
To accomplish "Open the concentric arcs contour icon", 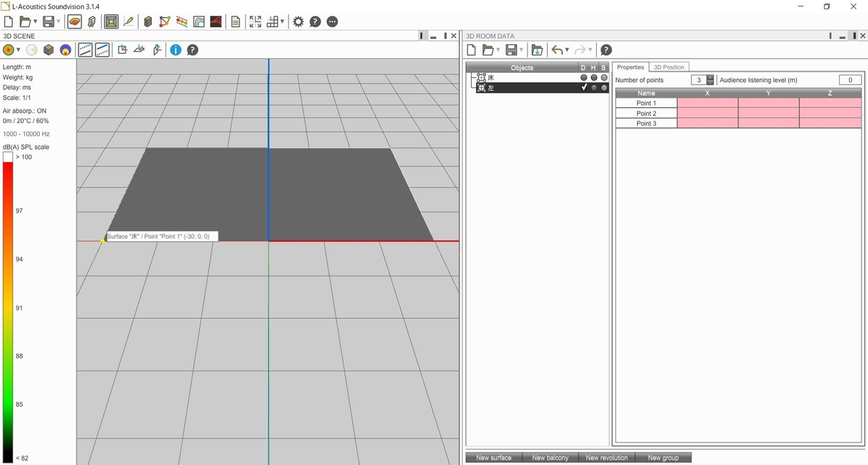I will [x=199, y=22].
